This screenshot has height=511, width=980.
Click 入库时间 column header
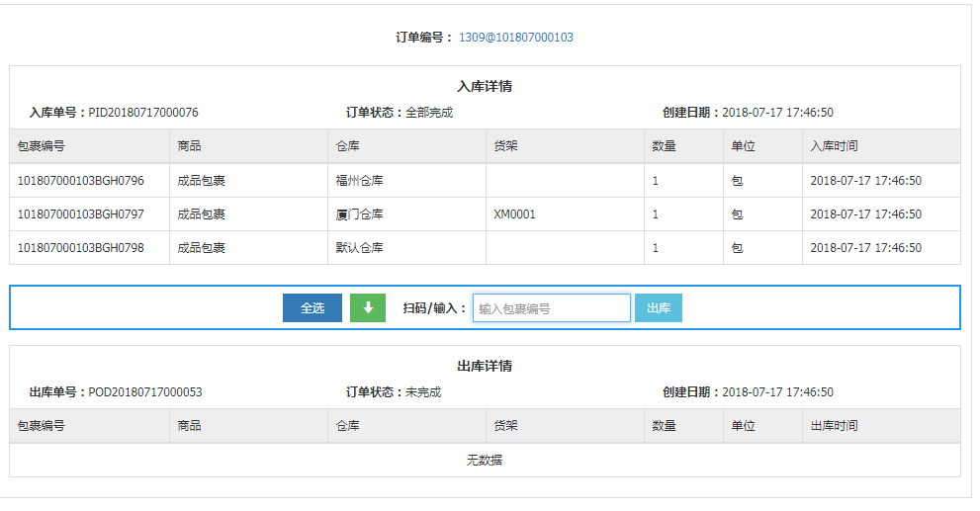834,146
